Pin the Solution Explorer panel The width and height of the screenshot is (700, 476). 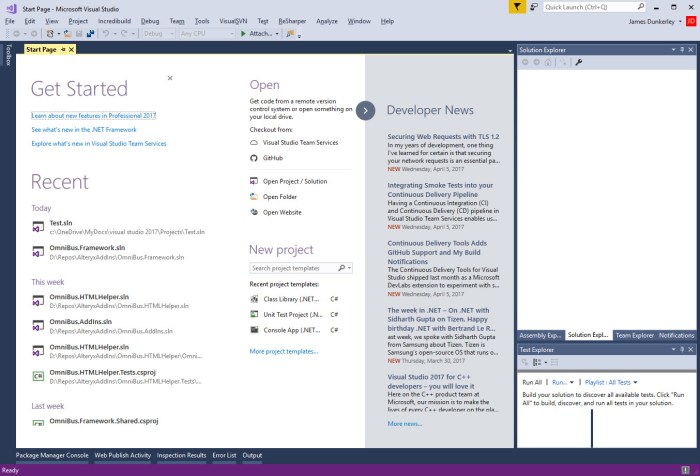(682, 50)
